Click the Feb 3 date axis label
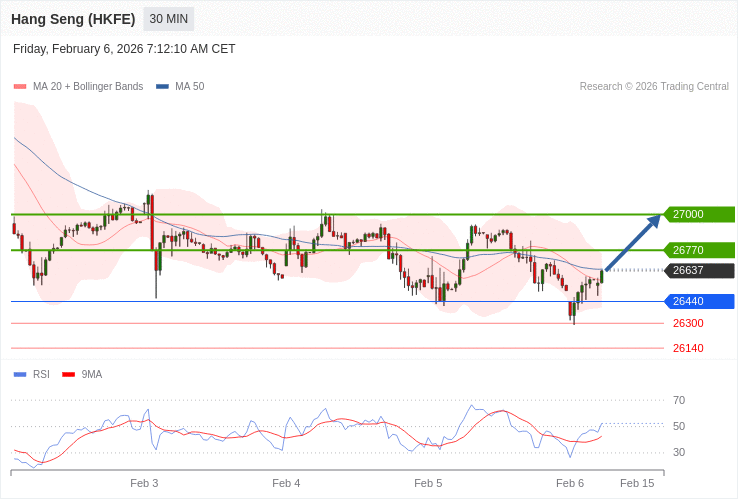The height and width of the screenshot is (500, 738). (x=144, y=483)
